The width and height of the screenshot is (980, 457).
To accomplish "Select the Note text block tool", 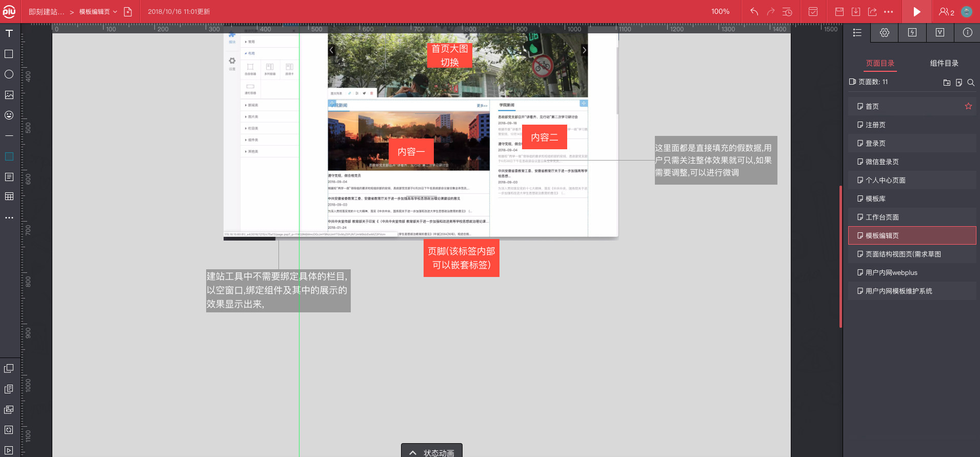I will pyautogui.click(x=9, y=177).
